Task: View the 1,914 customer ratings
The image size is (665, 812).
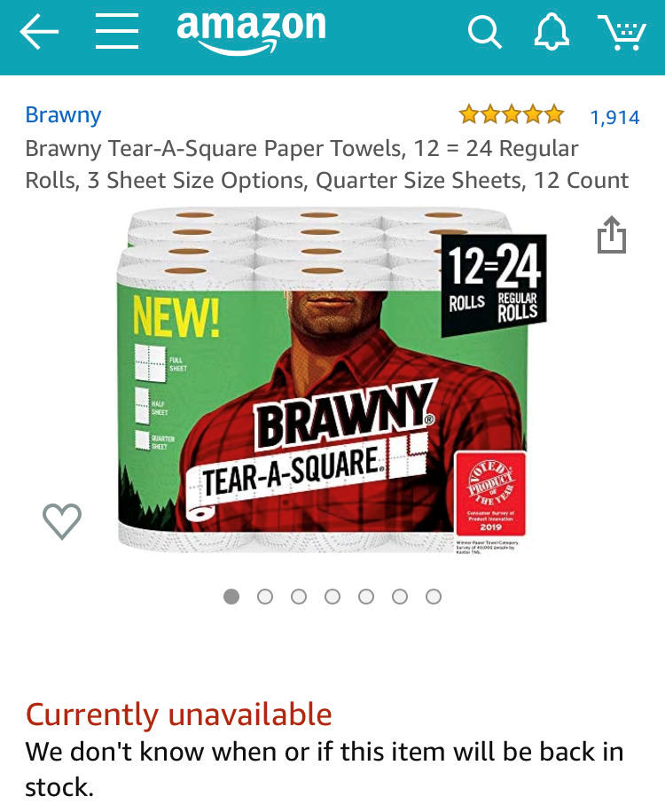Action: coord(614,116)
